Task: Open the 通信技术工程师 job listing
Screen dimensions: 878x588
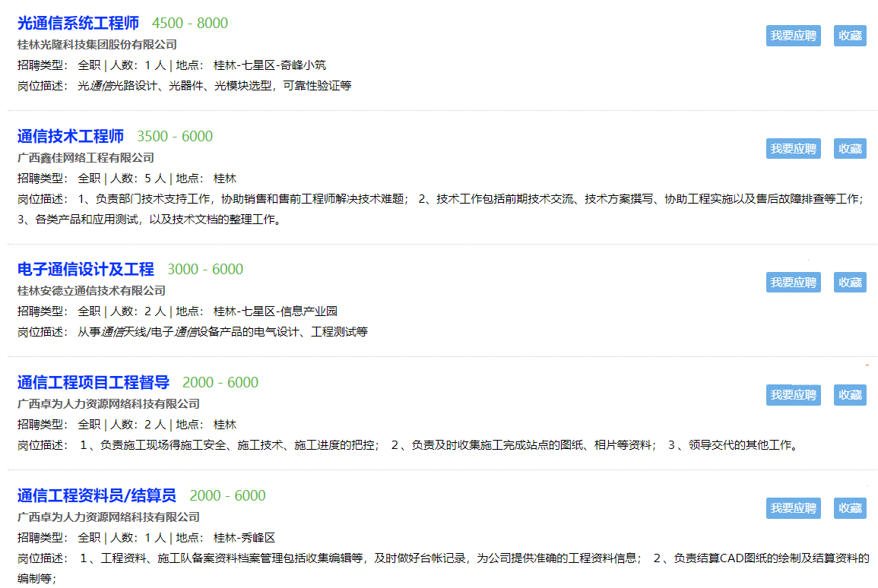Action: 71,137
